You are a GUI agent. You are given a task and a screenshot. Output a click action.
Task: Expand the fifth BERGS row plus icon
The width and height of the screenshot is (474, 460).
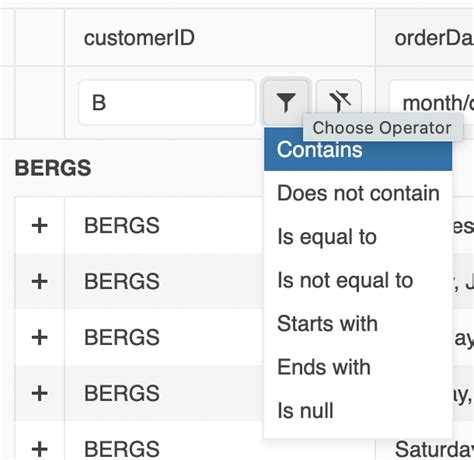click(39, 449)
